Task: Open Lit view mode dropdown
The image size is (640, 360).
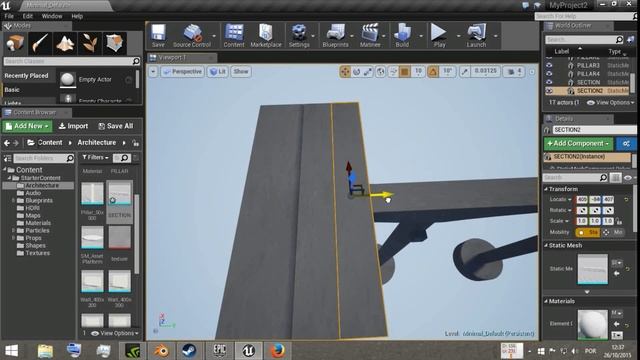Action: coord(218,72)
